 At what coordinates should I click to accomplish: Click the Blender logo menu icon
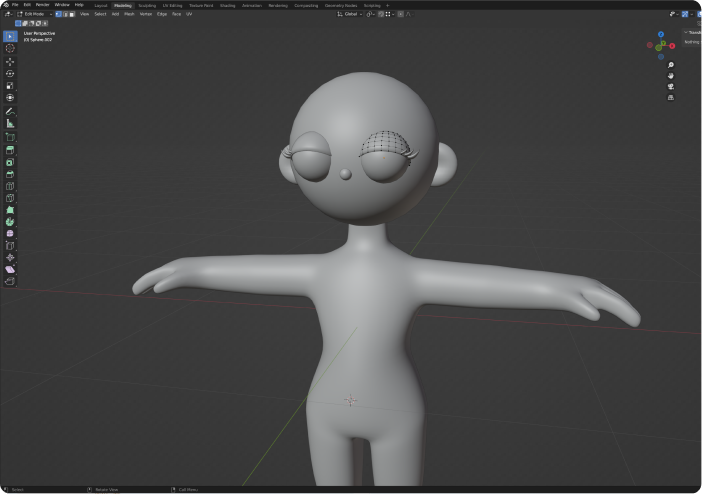click(6, 5)
